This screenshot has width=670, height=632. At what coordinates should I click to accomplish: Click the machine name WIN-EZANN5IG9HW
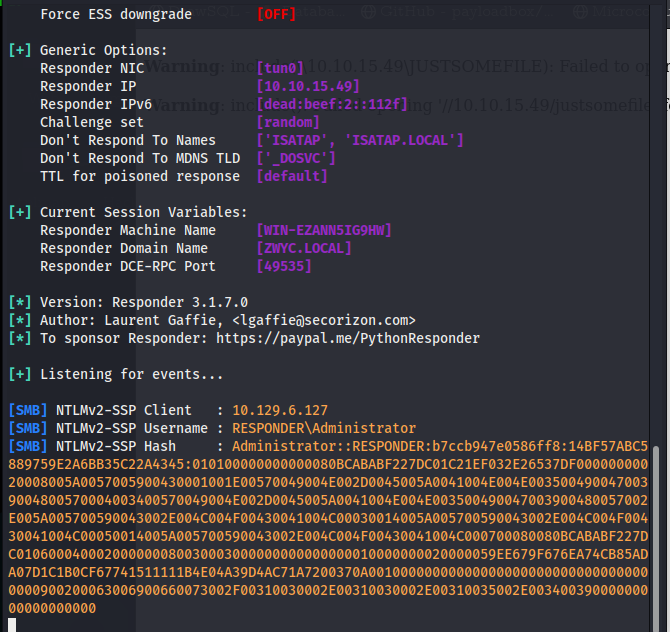(x=324, y=230)
